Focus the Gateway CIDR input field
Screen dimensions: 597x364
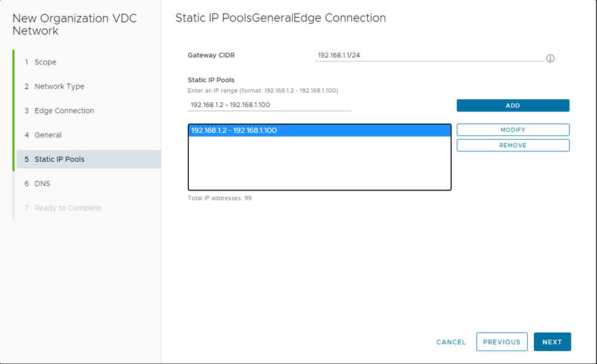[x=428, y=55]
